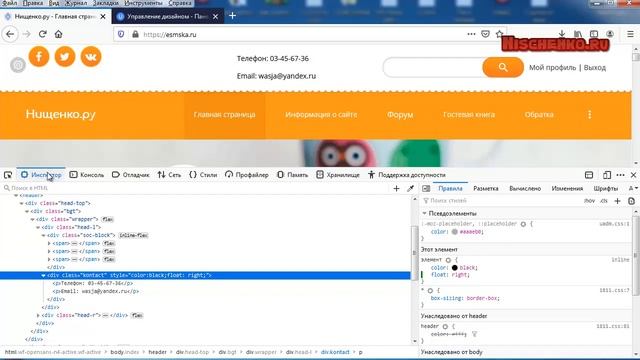Add a new CSS rule with the plus icon
This screenshot has width=640, height=360.
[x=618, y=201]
